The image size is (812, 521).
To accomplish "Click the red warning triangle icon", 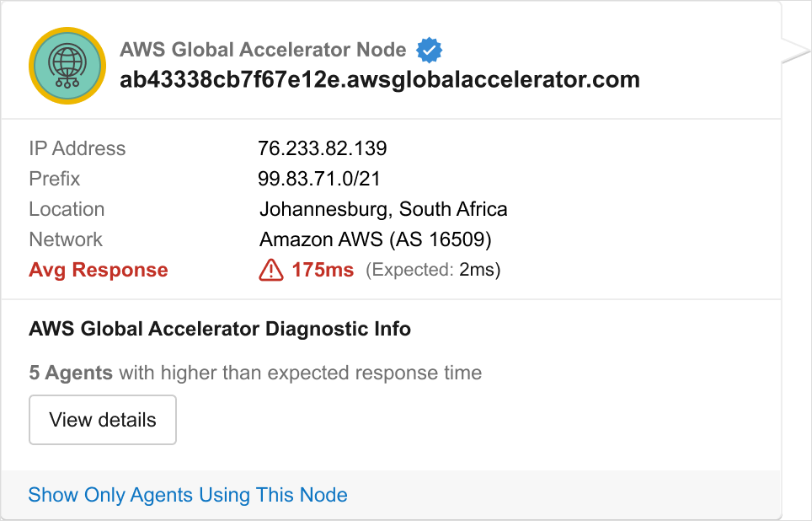I will pyautogui.click(x=271, y=270).
